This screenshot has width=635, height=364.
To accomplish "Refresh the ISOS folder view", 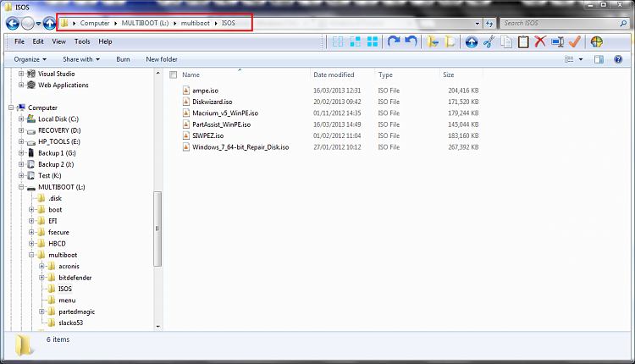I will point(489,24).
